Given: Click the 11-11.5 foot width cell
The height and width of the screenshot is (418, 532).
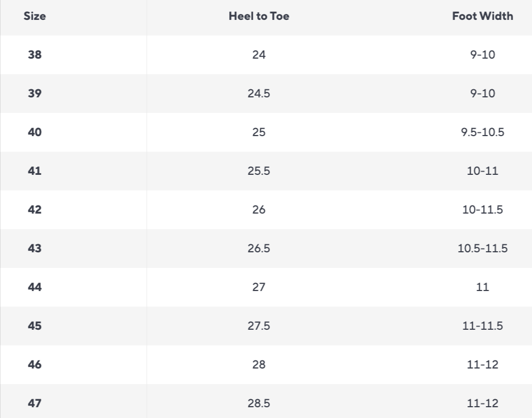Looking at the screenshot, I should [x=483, y=326].
